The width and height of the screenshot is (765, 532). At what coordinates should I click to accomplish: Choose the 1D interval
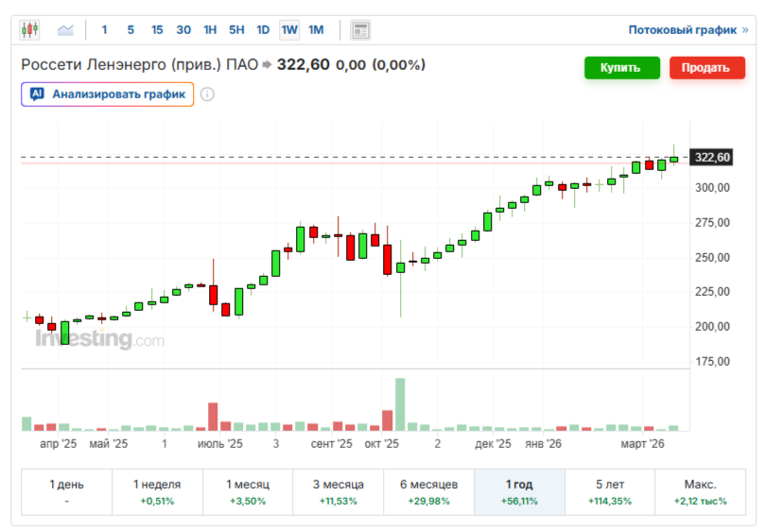[x=263, y=30]
